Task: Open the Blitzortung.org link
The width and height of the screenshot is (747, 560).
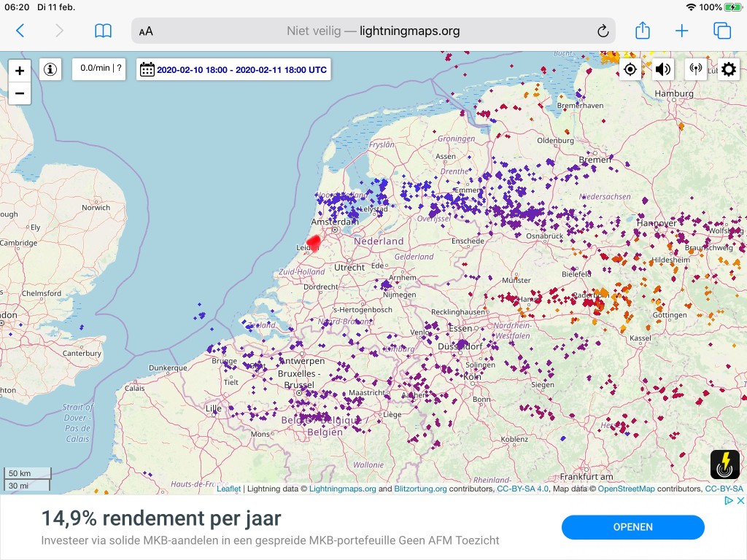Action: 420,489
